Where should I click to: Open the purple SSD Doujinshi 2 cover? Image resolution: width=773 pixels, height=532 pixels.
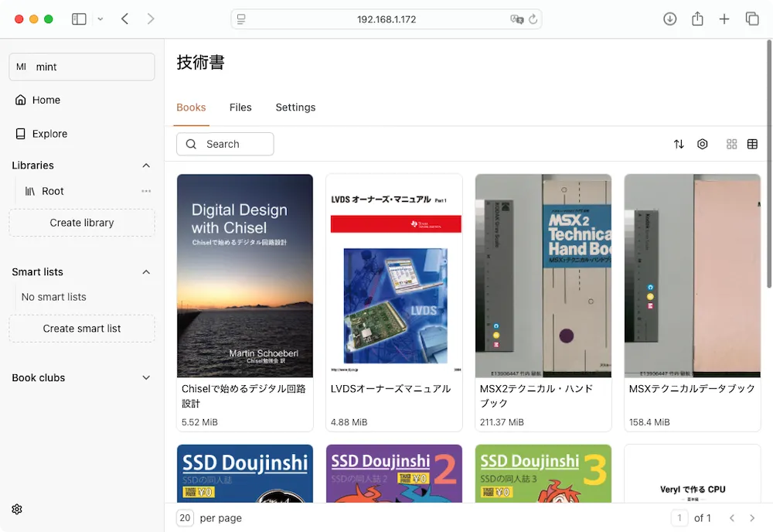pyautogui.click(x=394, y=474)
